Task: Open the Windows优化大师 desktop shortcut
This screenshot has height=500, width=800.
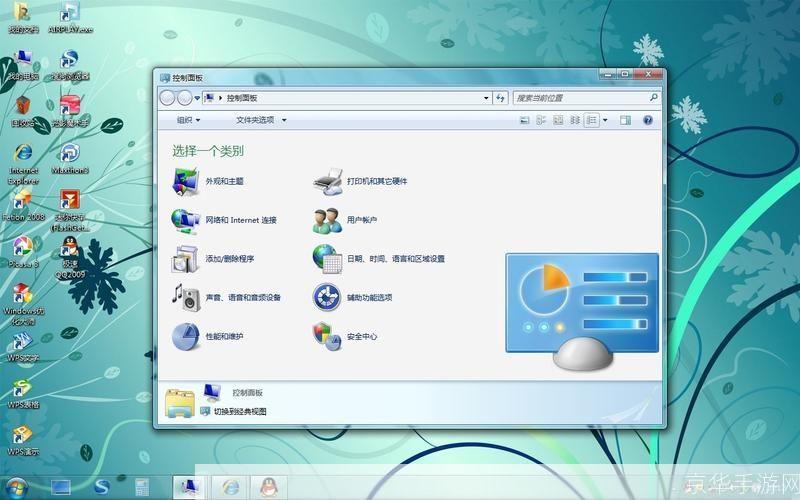Action: point(23,305)
